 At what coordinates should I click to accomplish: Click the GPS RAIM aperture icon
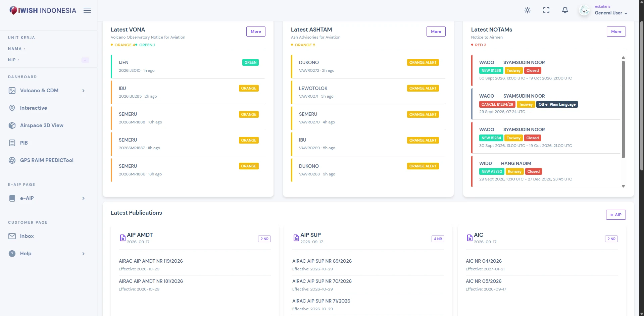pyautogui.click(x=12, y=160)
